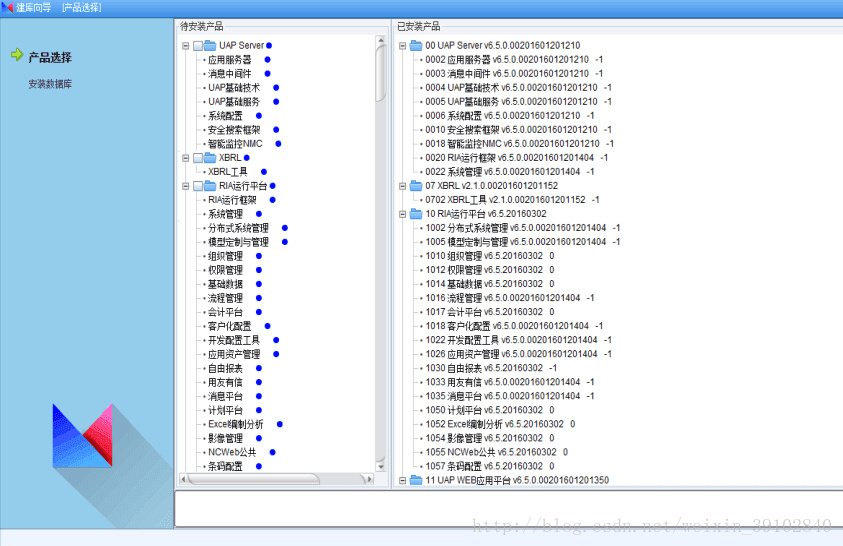Screen dimensions: 843x546
Task: Click the blue dot next to 会计平台
Action: [x=259, y=312]
